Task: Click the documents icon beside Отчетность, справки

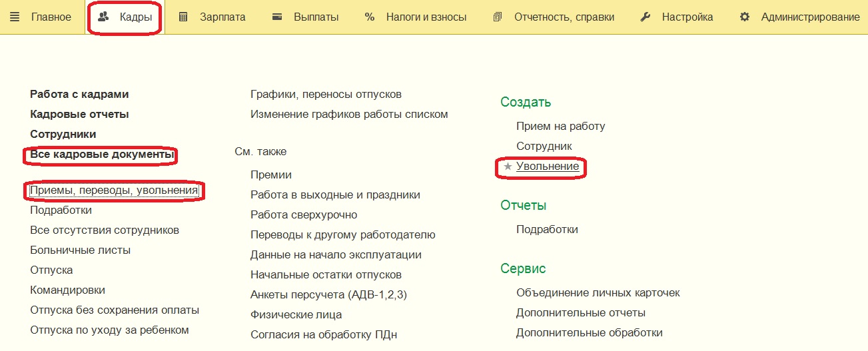Action: [x=497, y=17]
